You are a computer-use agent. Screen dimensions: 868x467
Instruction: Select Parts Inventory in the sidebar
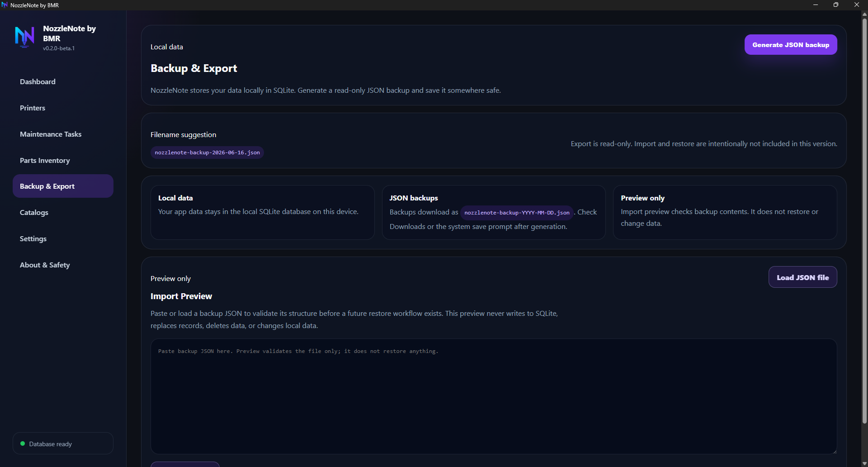tap(63, 160)
